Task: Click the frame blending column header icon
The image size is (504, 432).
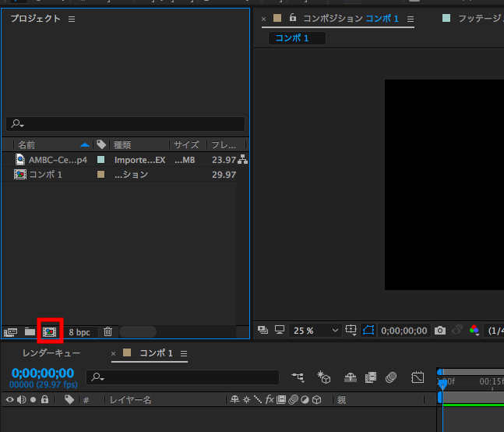Action: 281,400
